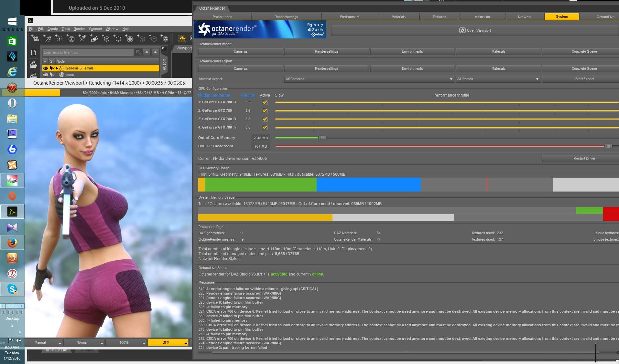Open Windows Store from the taskbar
The height and width of the screenshot is (364, 619).
pos(12,41)
